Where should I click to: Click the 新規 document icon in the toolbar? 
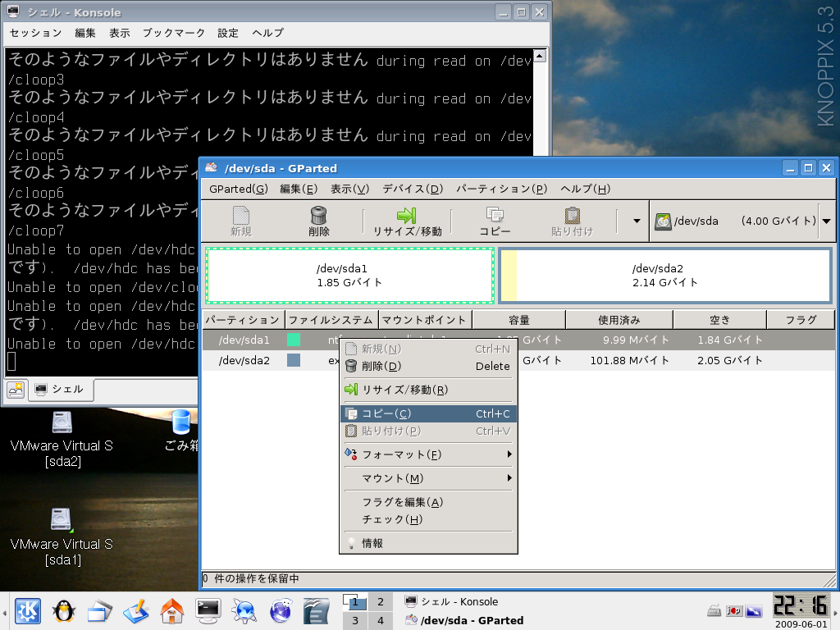coord(241,215)
